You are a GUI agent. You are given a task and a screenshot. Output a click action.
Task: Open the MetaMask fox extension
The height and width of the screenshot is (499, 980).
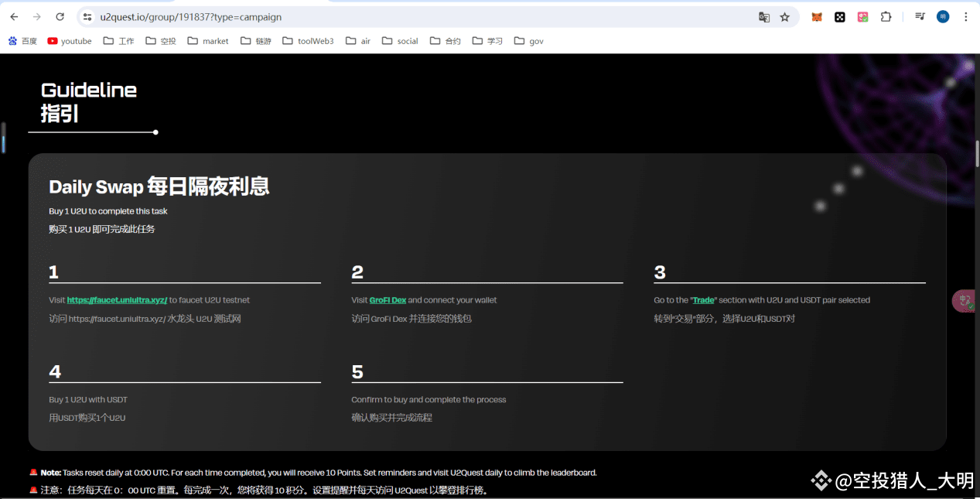(817, 16)
